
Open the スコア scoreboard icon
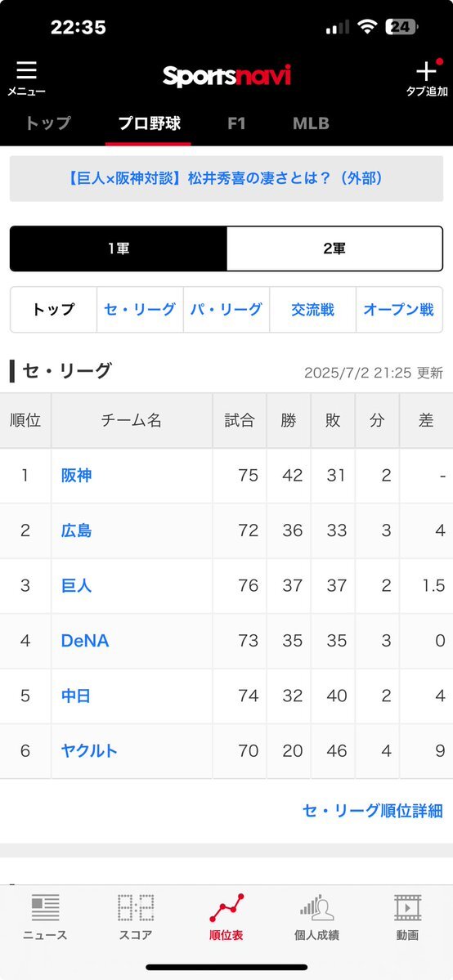pyautogui.click(x=135, y=907)
